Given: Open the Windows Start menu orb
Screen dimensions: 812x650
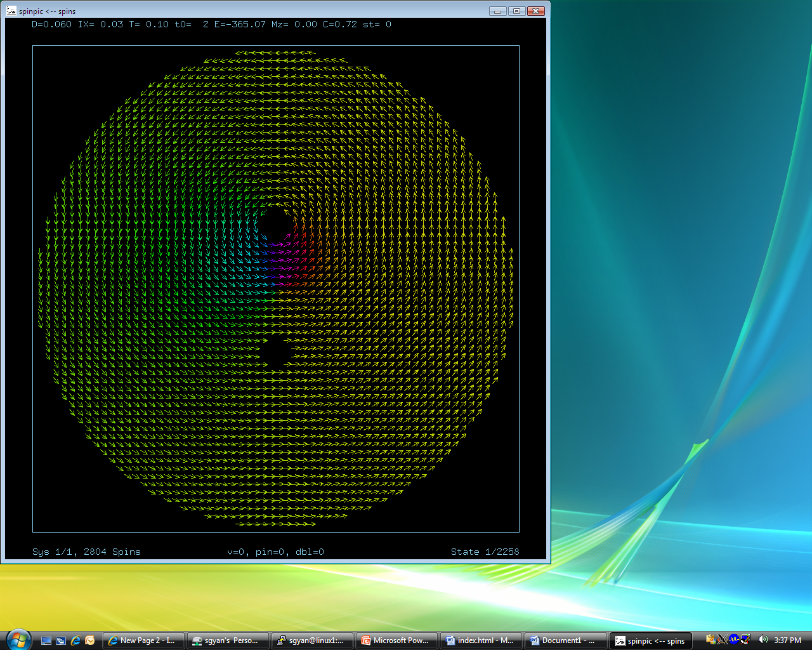Looking at the screenshot, I should pos(18,640).
